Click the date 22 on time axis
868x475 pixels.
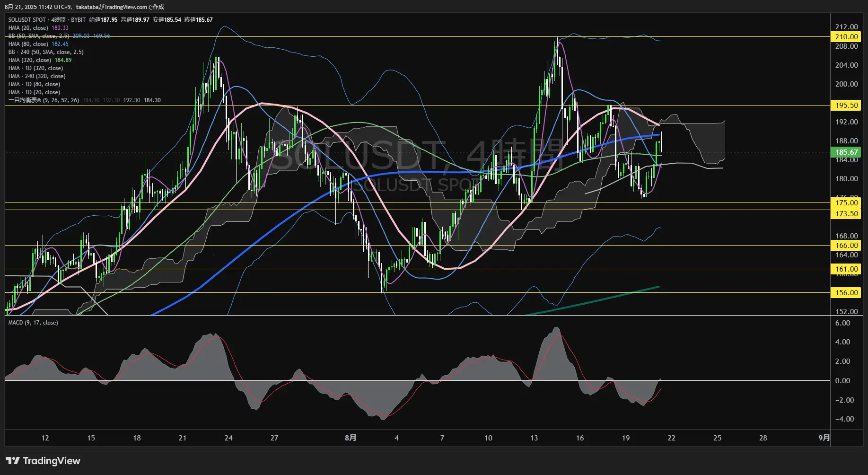(671, 438)
